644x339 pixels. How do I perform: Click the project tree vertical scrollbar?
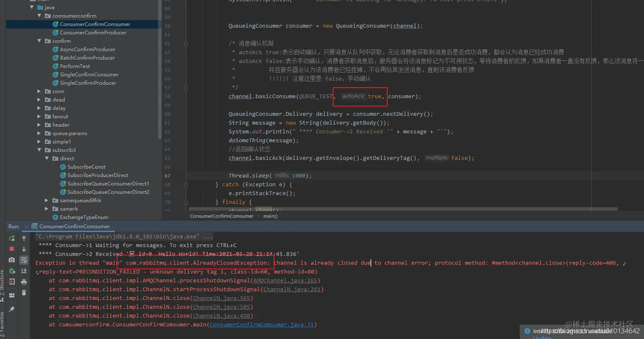click(160, 69)
